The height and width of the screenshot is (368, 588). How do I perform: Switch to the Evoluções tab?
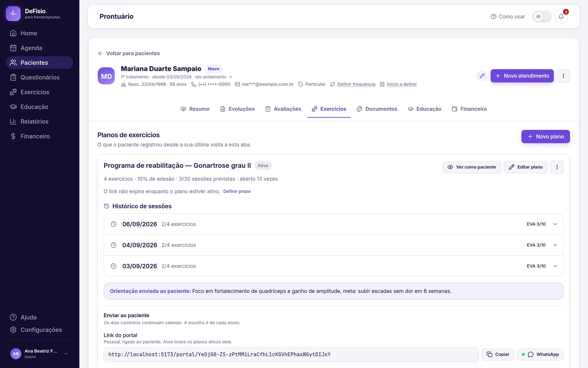[x=237, y=109]
